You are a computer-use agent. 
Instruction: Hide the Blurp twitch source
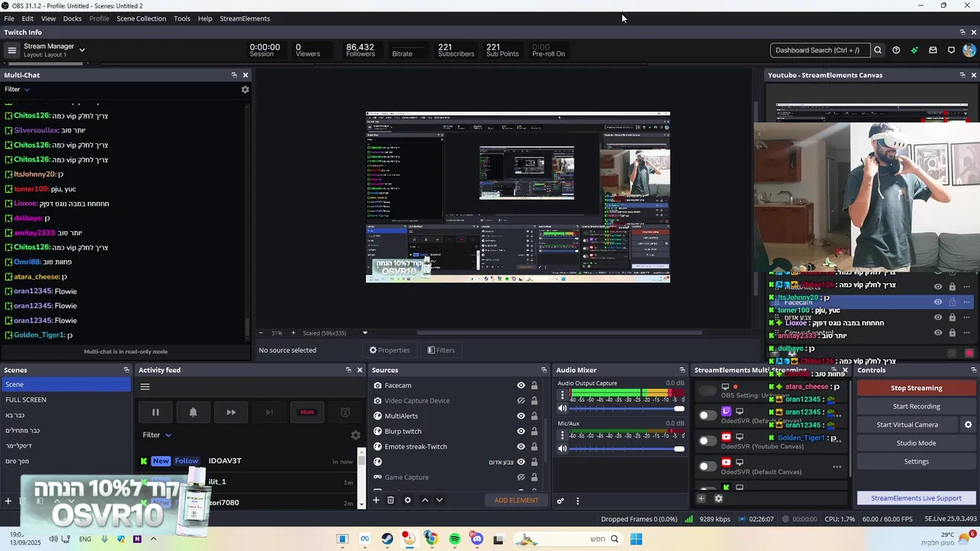521,432
